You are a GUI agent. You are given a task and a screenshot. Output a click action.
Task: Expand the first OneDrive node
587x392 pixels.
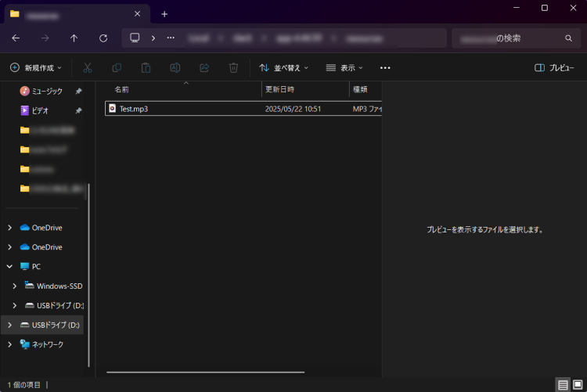pyautogui.click(x=9, y=228)
